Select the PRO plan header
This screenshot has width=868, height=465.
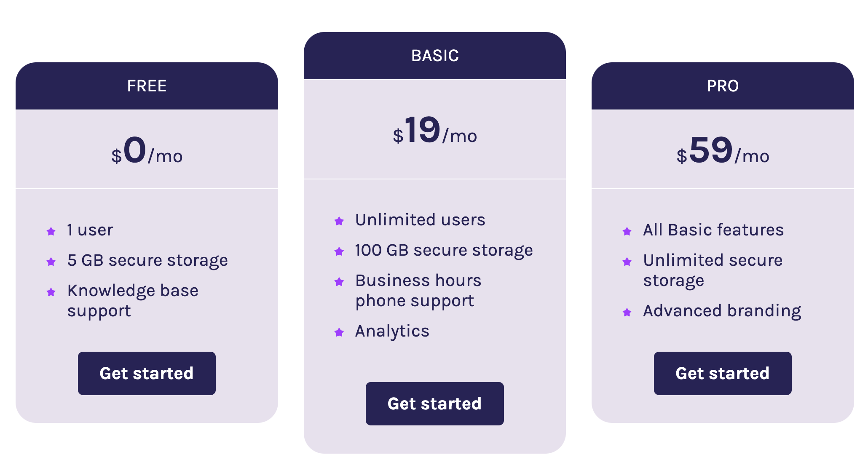coord(723,86)
